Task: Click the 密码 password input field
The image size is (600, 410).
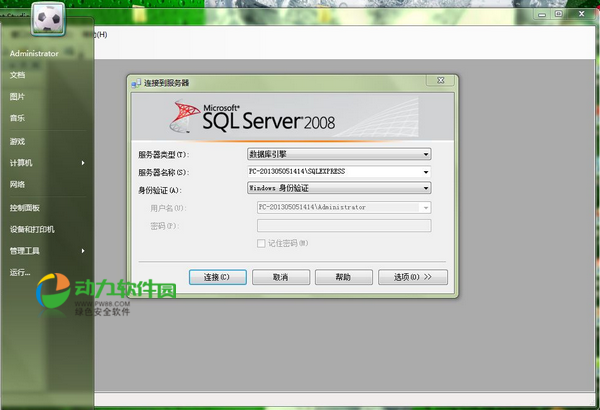Action: pyautogui.click(x=344, y=225)
